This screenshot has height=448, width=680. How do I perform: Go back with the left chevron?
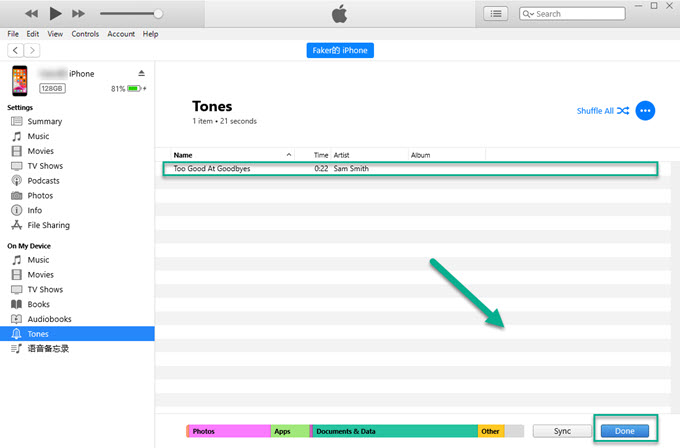pyautogui.click(x=15, y=50)
